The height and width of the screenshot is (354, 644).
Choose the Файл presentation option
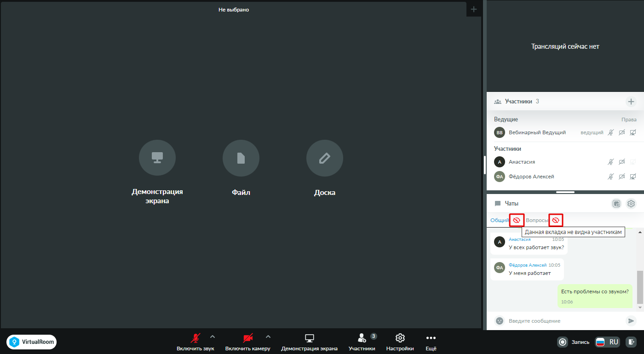[241, 158]
